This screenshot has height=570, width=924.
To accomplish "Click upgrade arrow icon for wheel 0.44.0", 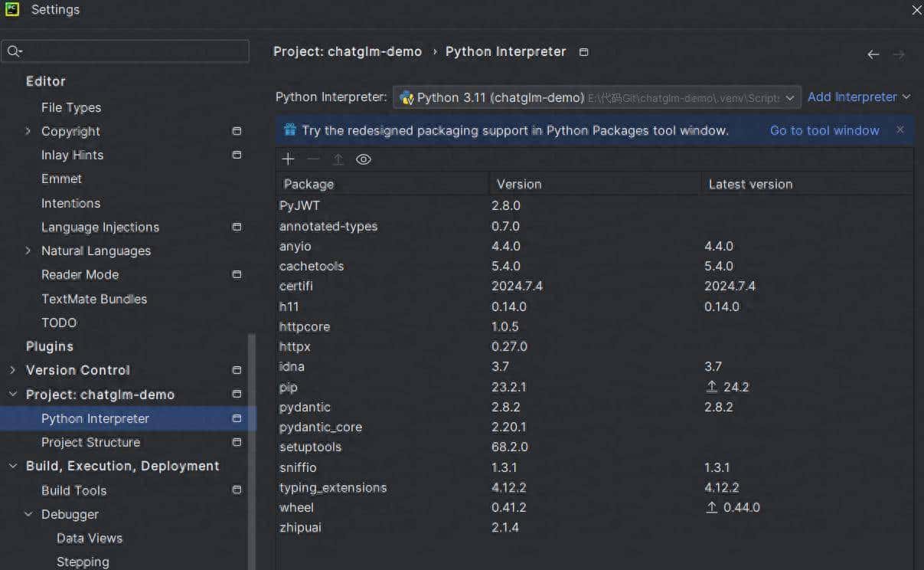I will [712, 507].
